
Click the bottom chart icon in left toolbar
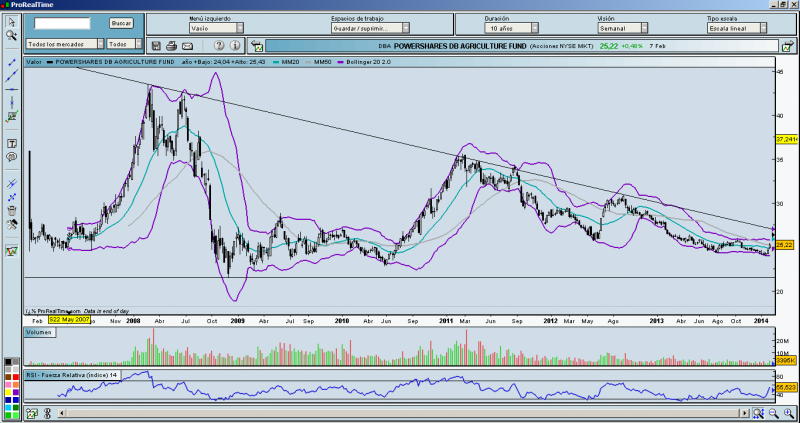11,251
